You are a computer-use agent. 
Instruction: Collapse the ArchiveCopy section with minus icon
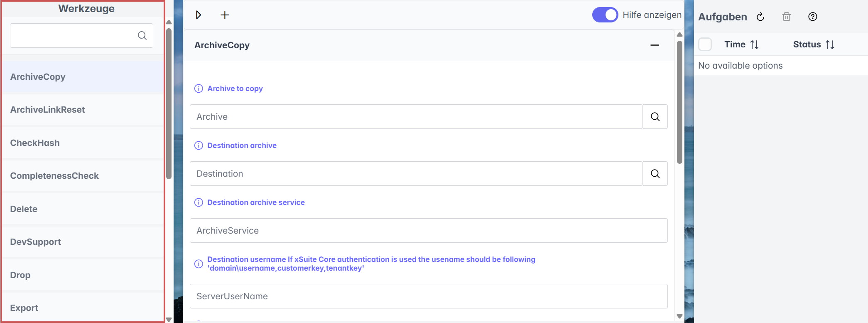coord(655,45)
